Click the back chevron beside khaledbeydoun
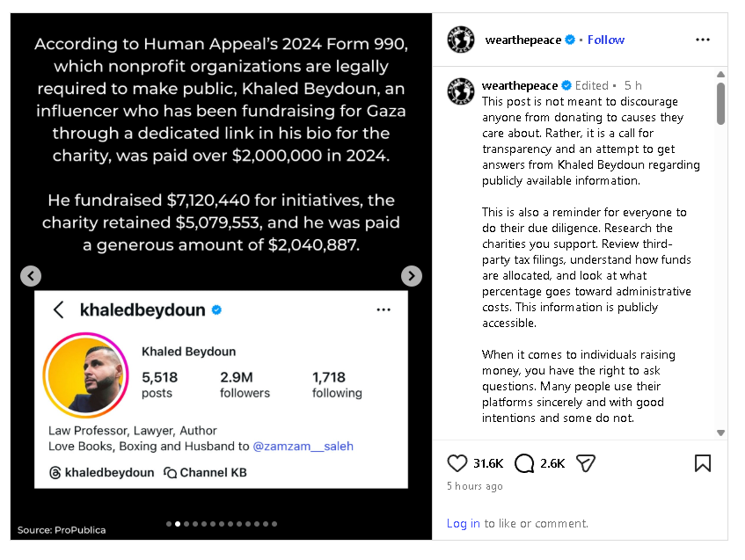Screen dimensions: 745x560 pos(58,309)
